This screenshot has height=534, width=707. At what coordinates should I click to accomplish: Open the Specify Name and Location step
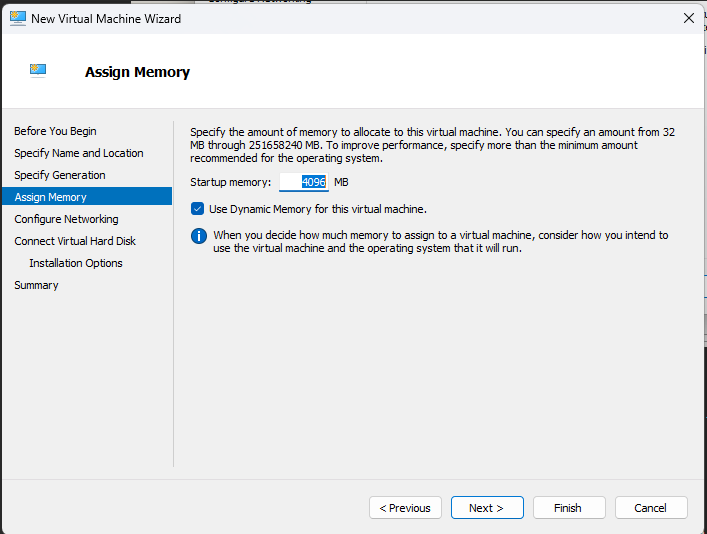pyautogui.click(x=78, y=153)
